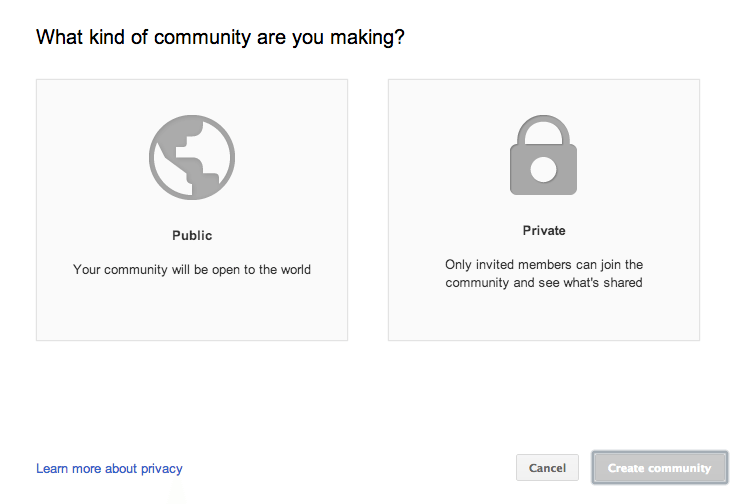Click the keyhole circle inside the padlock
756x504 pixels.
point(543,170)
